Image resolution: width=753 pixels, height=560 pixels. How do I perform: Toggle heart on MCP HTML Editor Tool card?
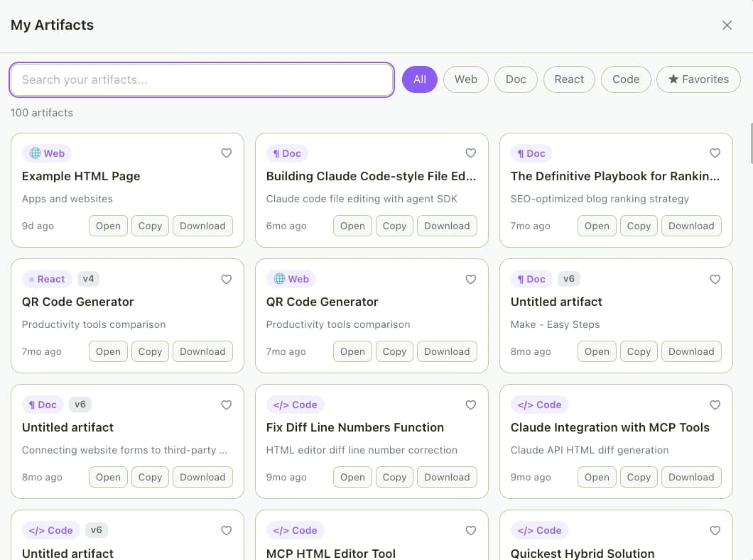click(x=470, y=531)
